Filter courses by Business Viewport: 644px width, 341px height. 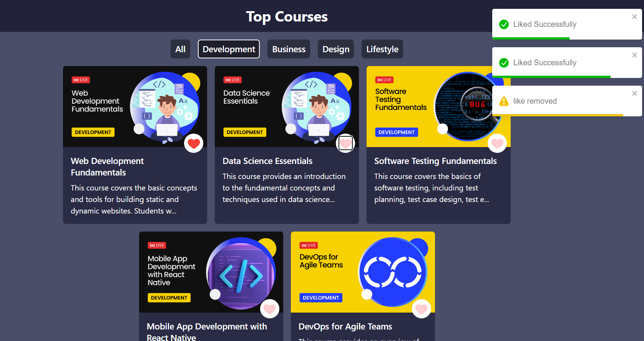point(289,49)
